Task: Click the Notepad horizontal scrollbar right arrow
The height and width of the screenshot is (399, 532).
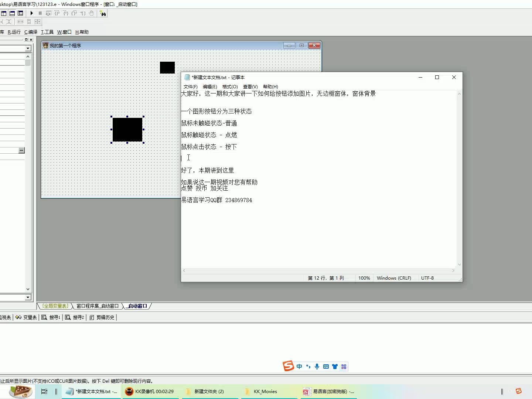Action: click(x=453, y=270)
